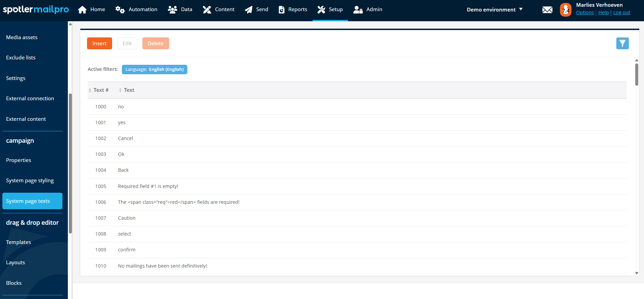Open the mail envelope icon
Viewport: 644px width, 299px height.
coord(547,10)
